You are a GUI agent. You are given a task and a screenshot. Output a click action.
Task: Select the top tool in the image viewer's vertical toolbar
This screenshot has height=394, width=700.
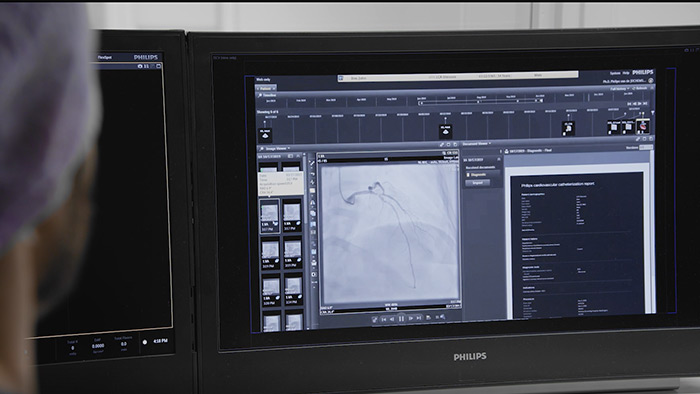(312, 164)
